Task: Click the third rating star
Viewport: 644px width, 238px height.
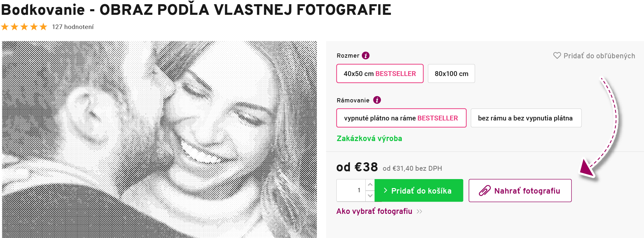Action: 24,27
